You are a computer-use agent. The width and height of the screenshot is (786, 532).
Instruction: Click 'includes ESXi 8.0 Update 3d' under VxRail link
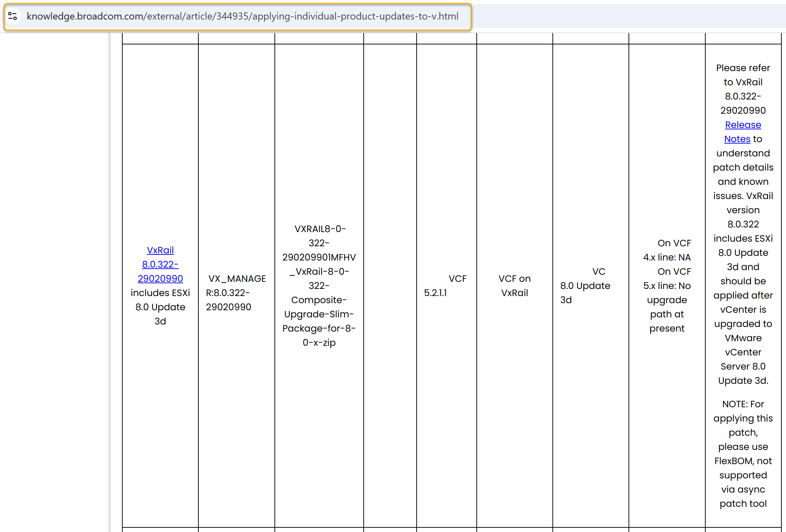click(x=160, y=307)
